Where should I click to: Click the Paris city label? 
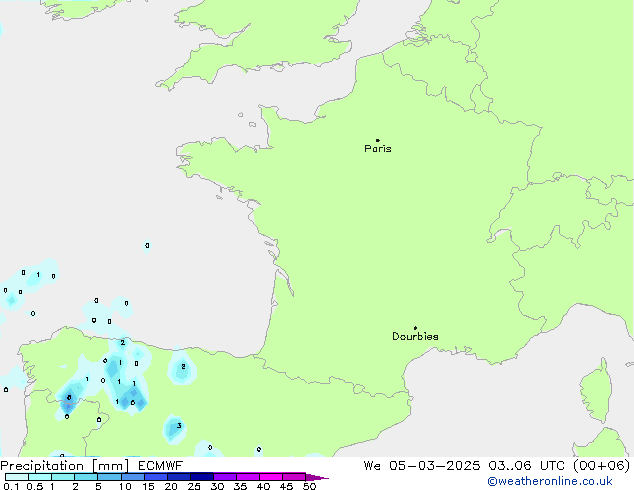tap(378, 149)
